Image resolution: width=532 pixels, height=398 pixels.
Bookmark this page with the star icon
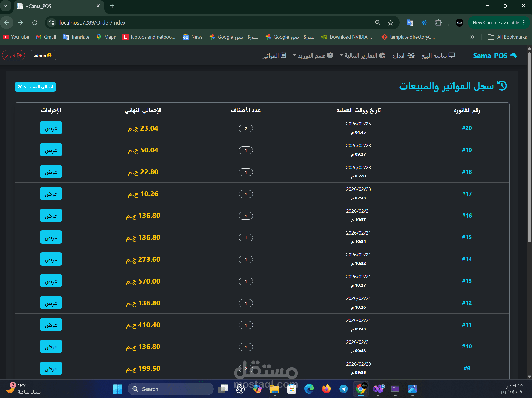pos(390,23)
